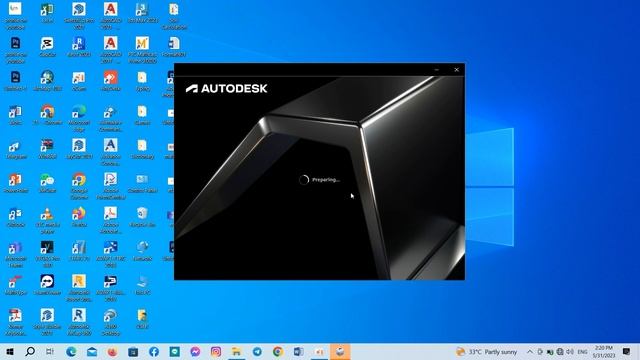Select the VLC media player desktop icon
640x360 pixels.
(47, 220)
